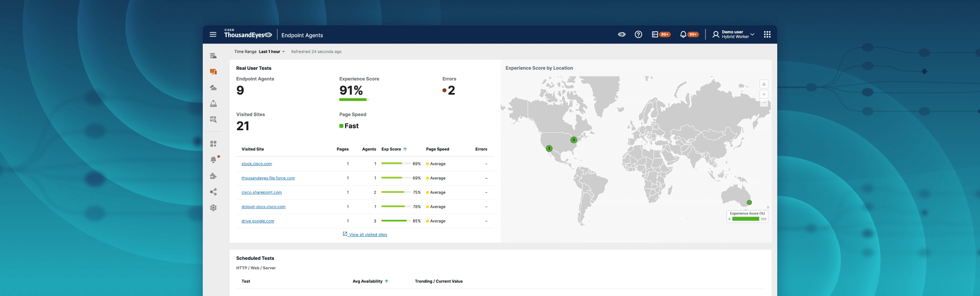The height and width of the screenshot is (296, 980).
Task: Open the puzzle piece integrations sidebar icon
Action: pos(213,176)
